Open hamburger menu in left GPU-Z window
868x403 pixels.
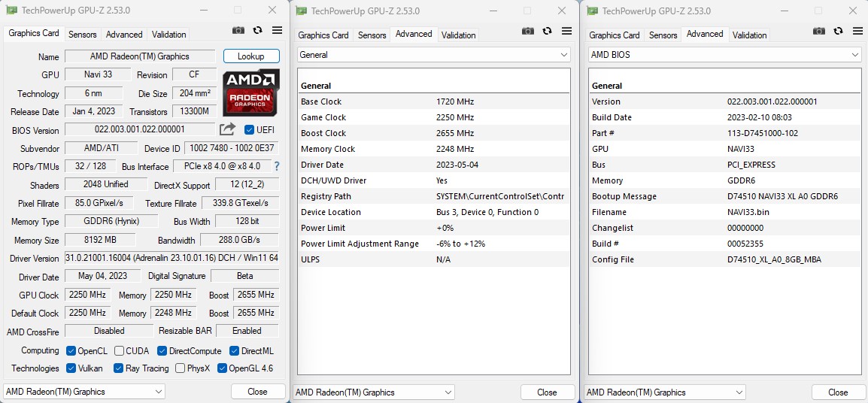[x=277, y=30]
